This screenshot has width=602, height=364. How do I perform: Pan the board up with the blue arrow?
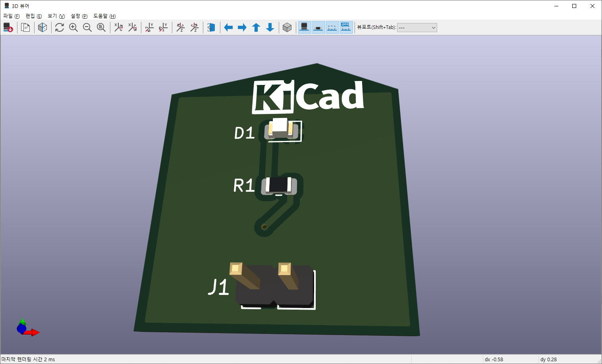tap(256, 27)
